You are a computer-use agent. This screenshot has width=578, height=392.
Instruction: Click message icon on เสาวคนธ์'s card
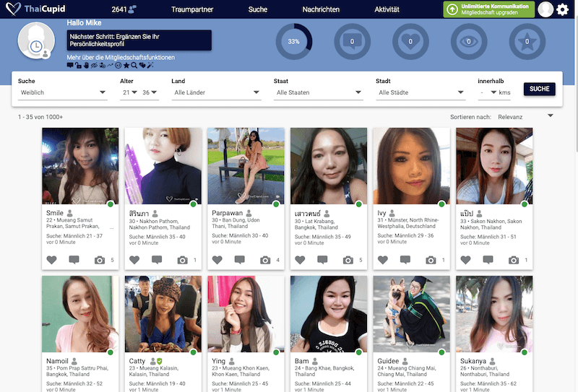322,260
